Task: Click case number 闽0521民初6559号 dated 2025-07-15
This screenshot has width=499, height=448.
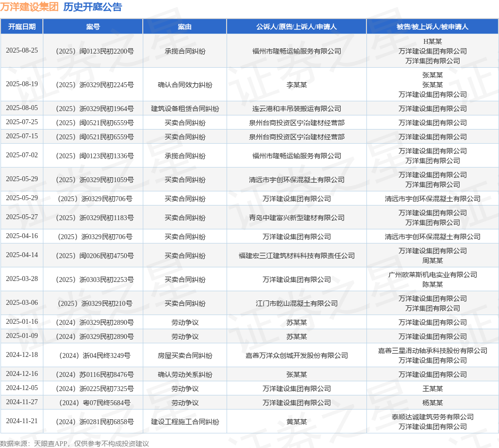Action: [95, 137]
